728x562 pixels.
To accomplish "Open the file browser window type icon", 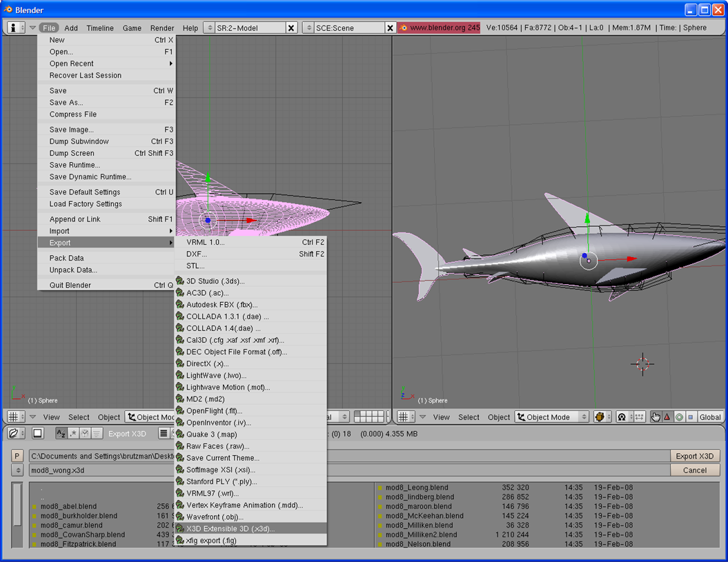I will [x=17, y=434].
